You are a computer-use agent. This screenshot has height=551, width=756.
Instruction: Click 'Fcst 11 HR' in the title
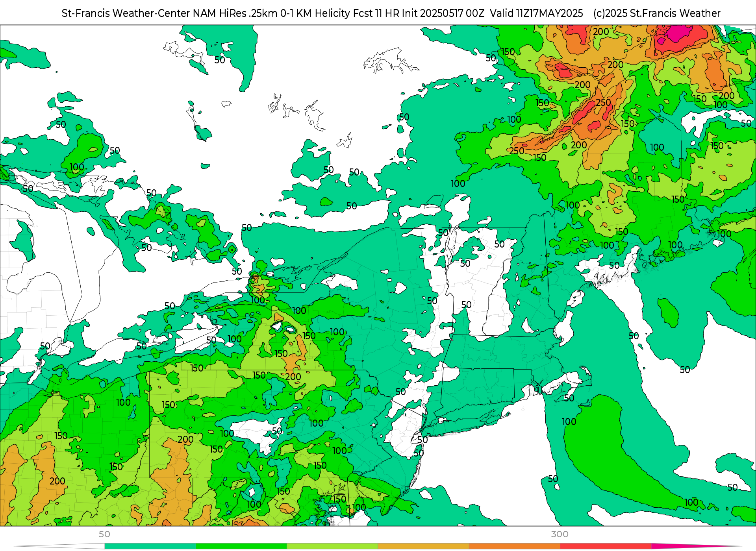[x=376, y=13]
